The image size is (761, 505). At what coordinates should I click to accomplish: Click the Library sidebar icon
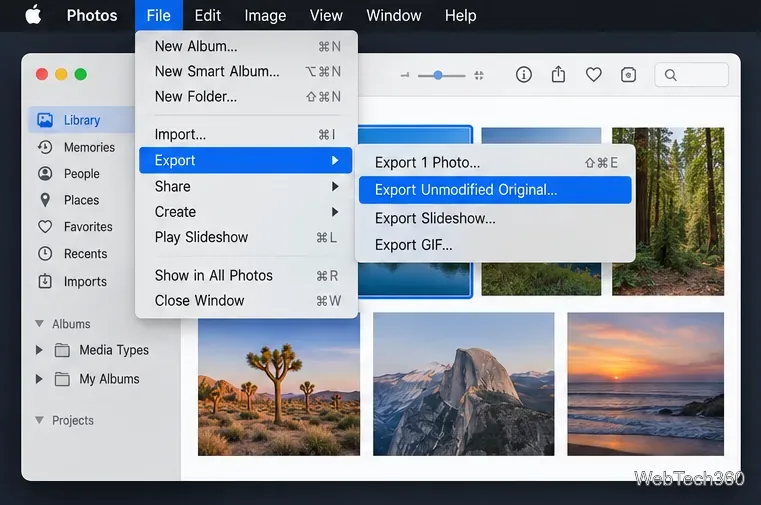(x=45, y=120)
